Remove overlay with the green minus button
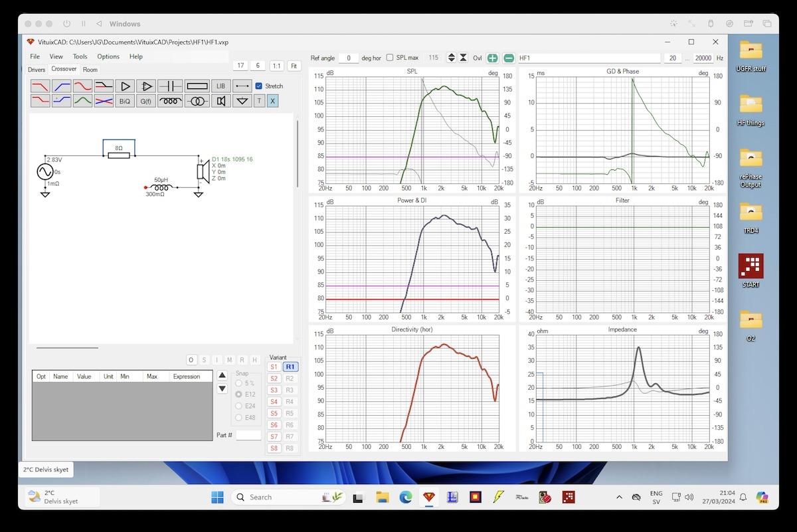 click(508, 58)
